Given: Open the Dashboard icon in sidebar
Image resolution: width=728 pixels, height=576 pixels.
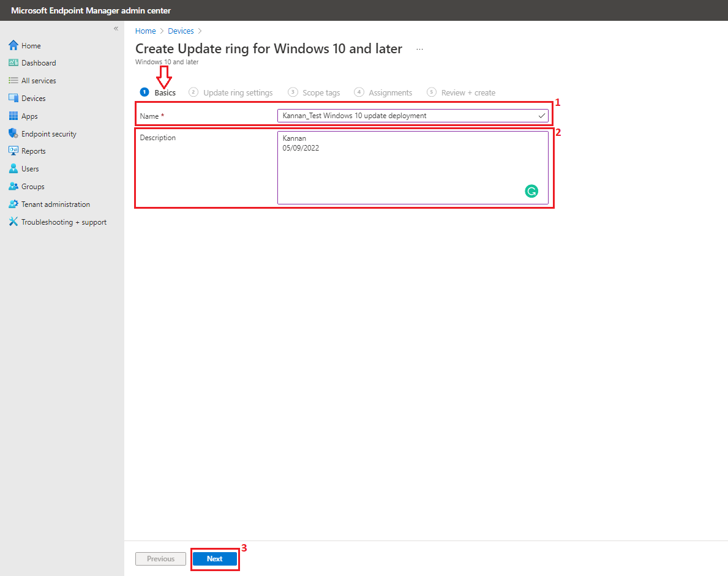Looking at the screenshot, I should click(13, 63).
